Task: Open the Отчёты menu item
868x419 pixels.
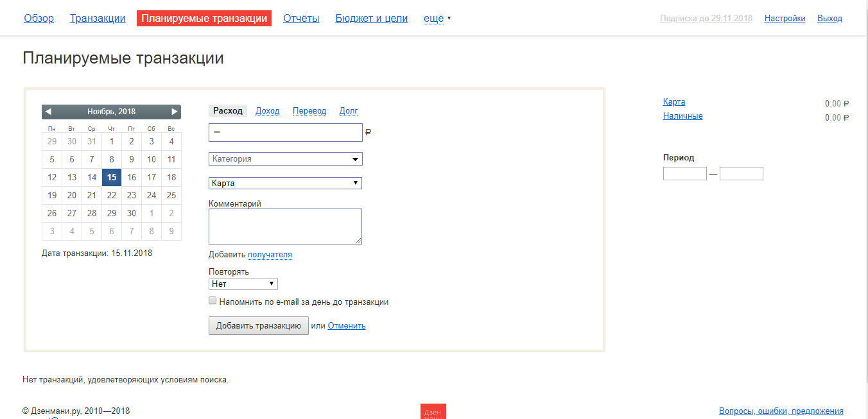Action: pos(301,19)
